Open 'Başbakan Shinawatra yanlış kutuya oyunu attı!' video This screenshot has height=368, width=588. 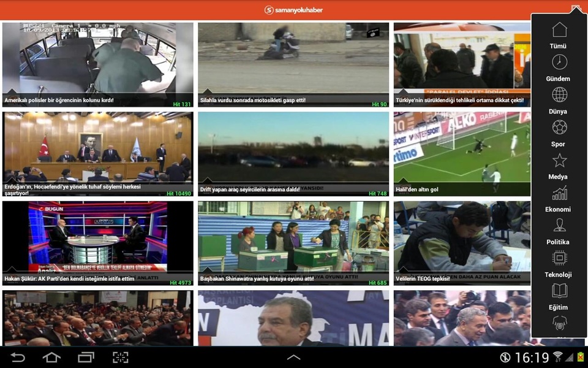tap(293, 243)
